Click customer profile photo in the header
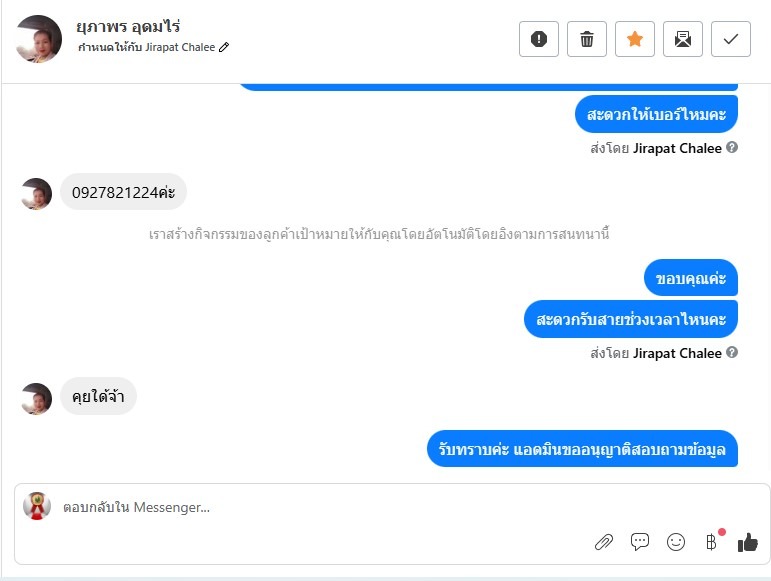 click(39, 39)
